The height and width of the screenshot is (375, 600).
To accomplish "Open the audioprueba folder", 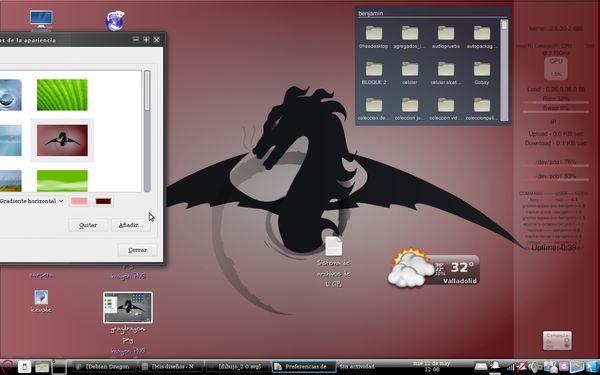I will pos(445,37).
